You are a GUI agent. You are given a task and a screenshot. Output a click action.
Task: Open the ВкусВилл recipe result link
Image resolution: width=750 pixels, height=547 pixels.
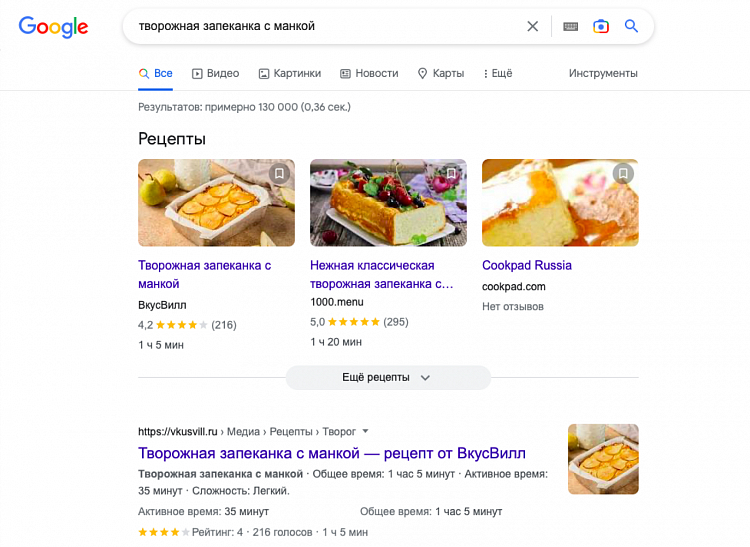click(x=331, y=453)
